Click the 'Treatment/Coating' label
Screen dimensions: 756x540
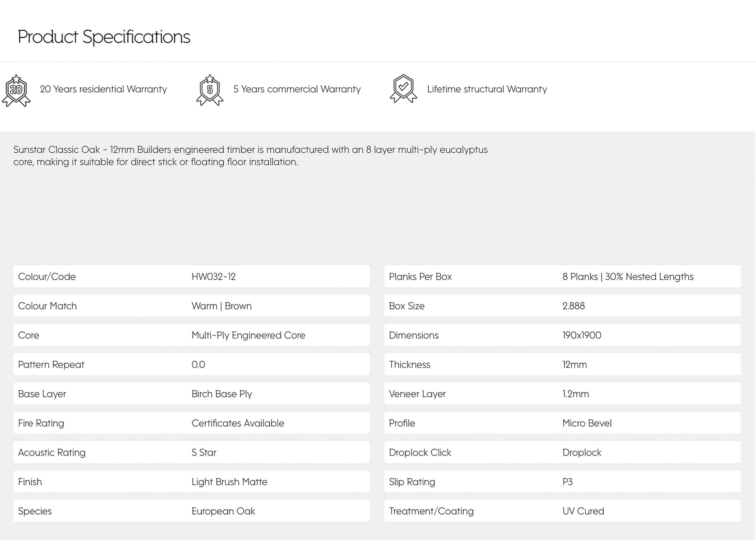(x=431, y=511)
